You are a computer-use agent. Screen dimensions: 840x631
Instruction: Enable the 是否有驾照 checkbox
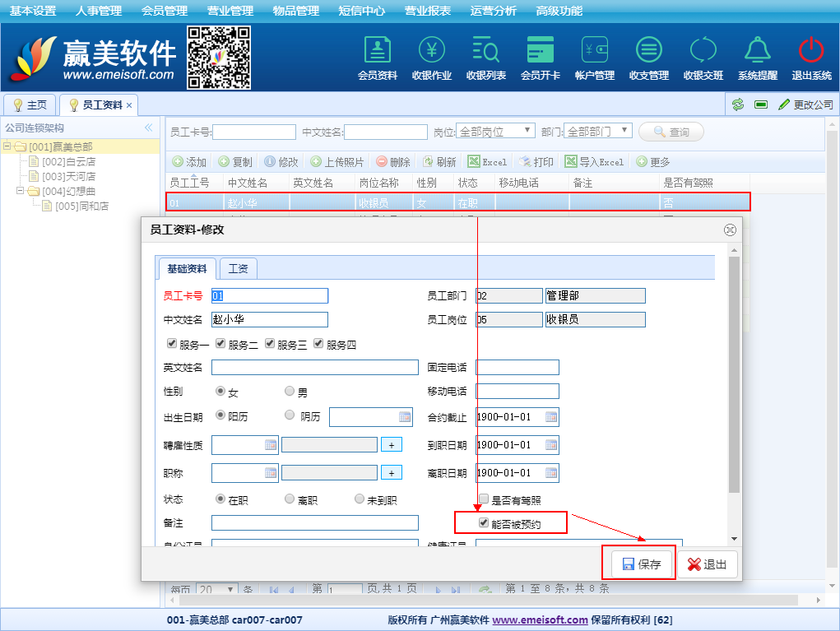click(x=484, y=499)
